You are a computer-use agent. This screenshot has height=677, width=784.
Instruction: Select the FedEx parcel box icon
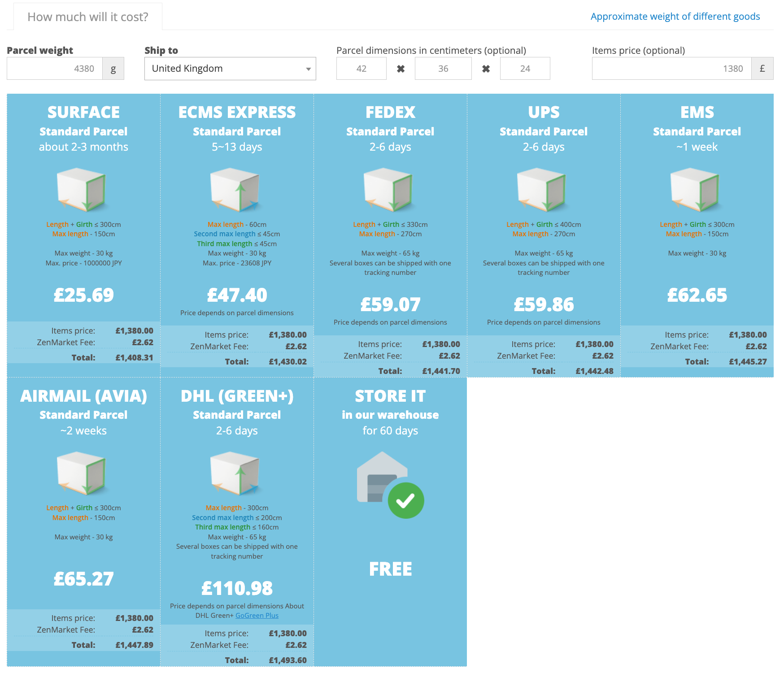389,190
